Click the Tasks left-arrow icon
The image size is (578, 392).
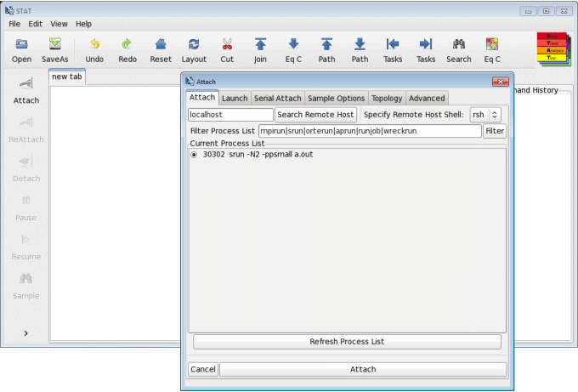(x=393, y=44)
